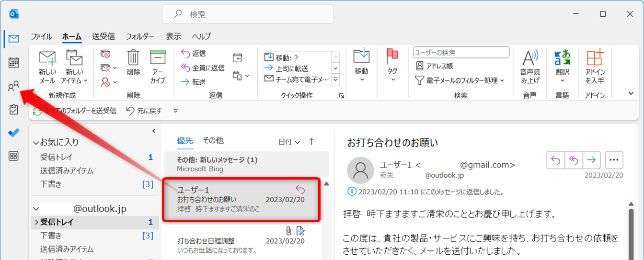Image resolution: width=644 pixels, height=260 pixels.
Task: Open the To Do checkmark icon
Action: click(x=14, y=133)
